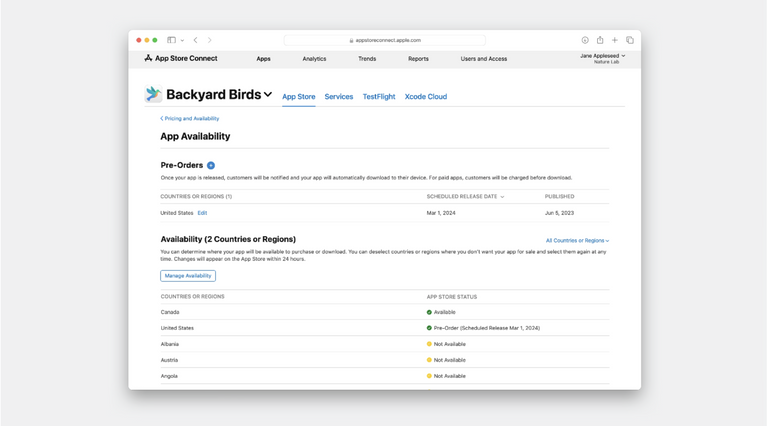
Task: Click the Pre-Order status icon for United States
Action: pos(429,328)
